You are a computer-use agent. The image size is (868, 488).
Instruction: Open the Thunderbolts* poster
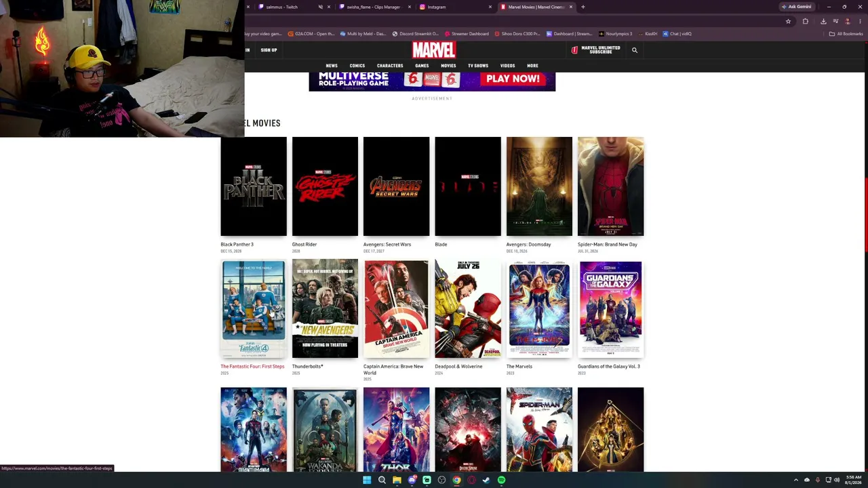325,308
